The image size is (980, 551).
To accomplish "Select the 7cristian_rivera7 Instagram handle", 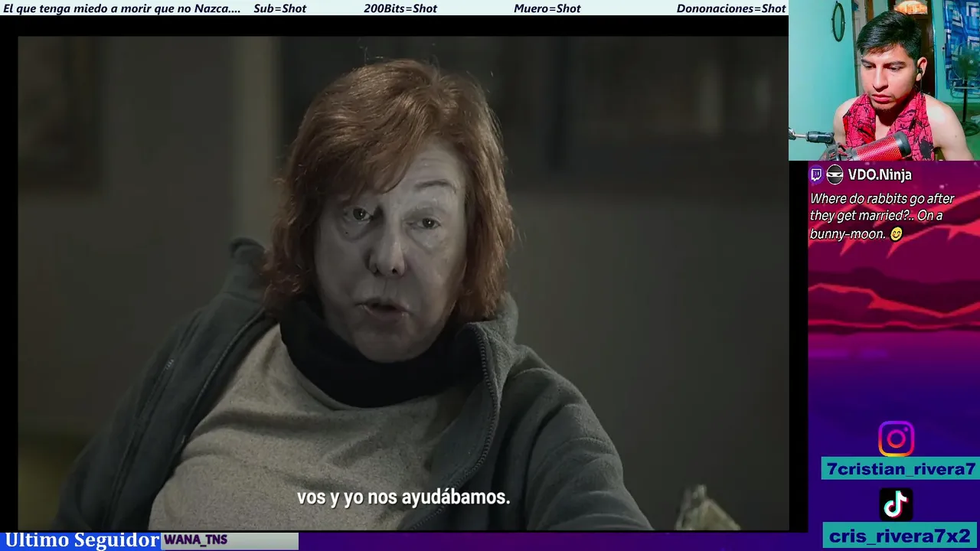I will point(900,469).
